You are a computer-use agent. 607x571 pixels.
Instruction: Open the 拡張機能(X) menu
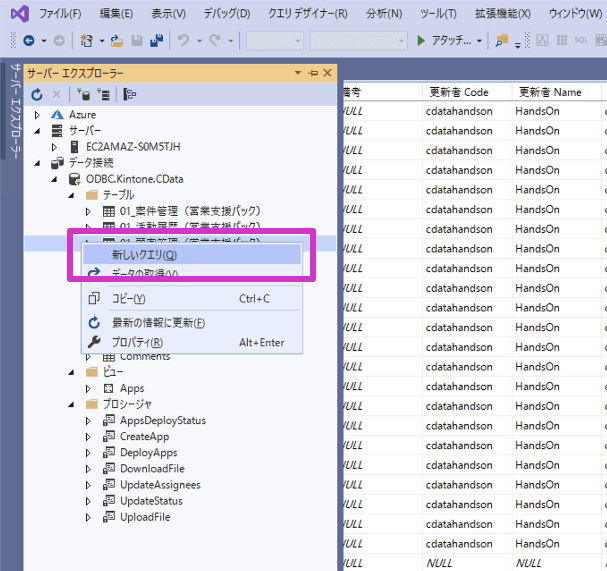(x=503, y=14)
